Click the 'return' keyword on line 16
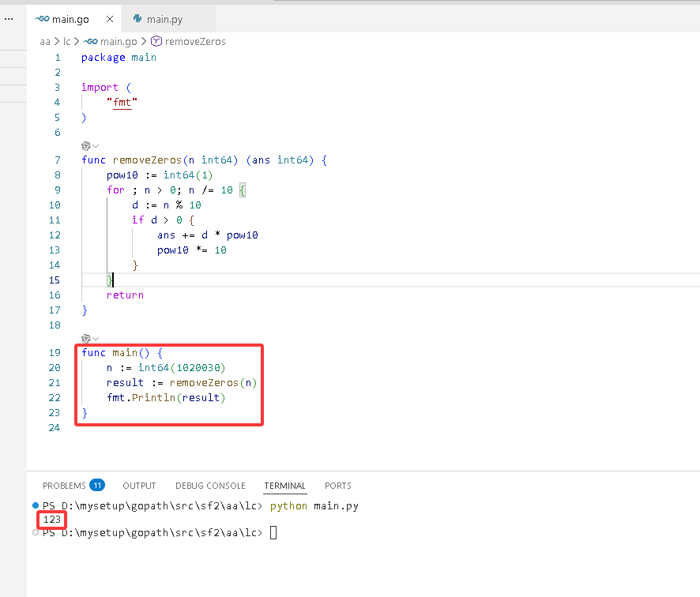The width and height of the screenshot is (700, 597). point(125,295)
